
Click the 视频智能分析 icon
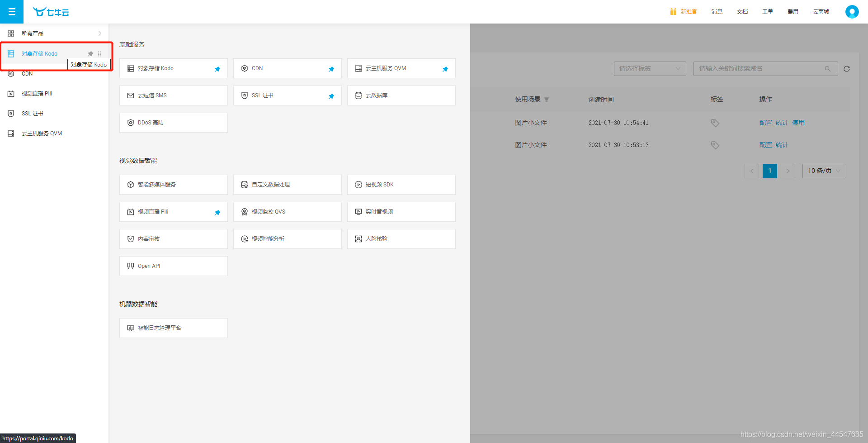tap(245, 239)
